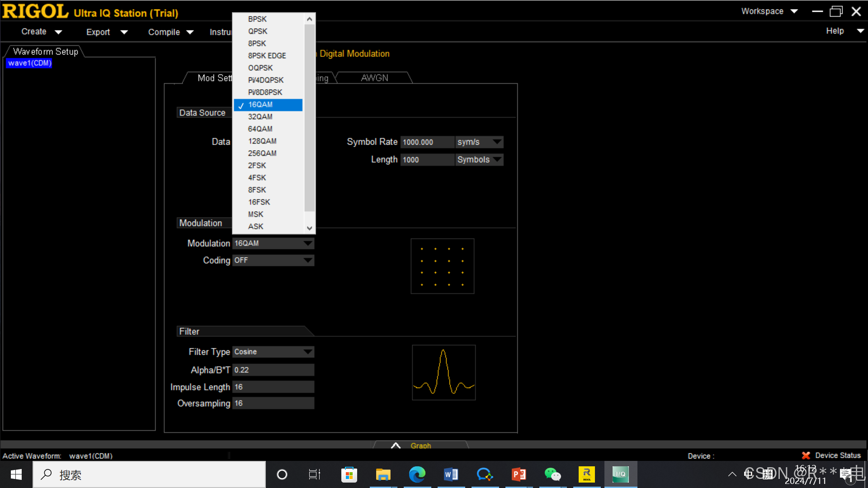Choose QPSK in the dropdown list

click(258, 31)
